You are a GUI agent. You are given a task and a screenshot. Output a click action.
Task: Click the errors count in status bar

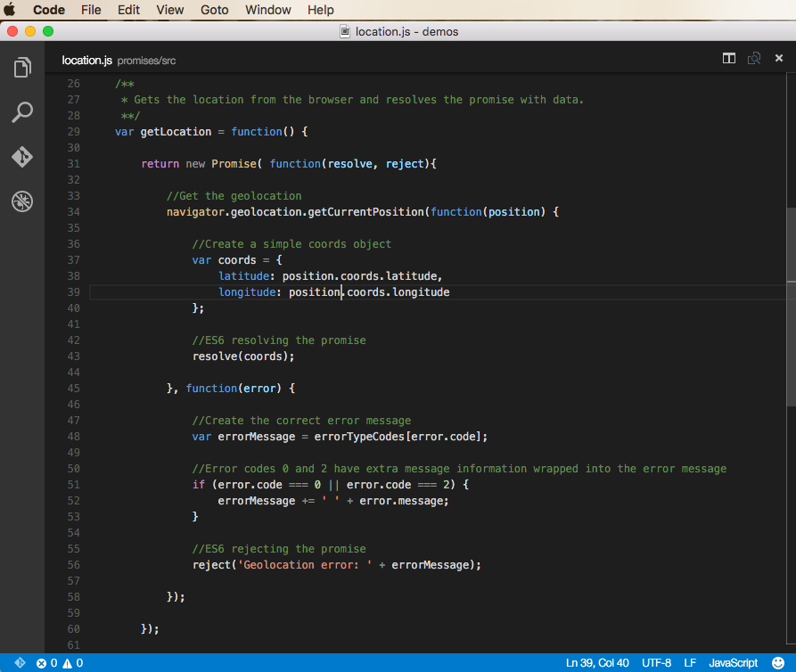point(46,663)
